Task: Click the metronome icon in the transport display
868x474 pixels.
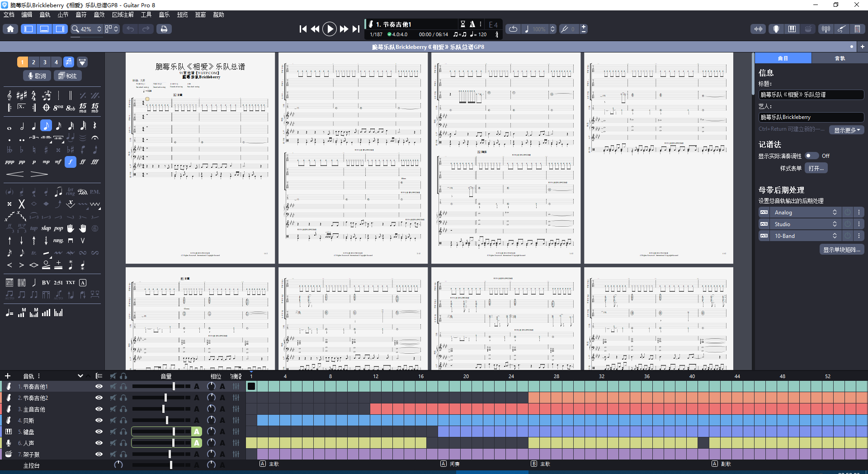Action: 472,24
